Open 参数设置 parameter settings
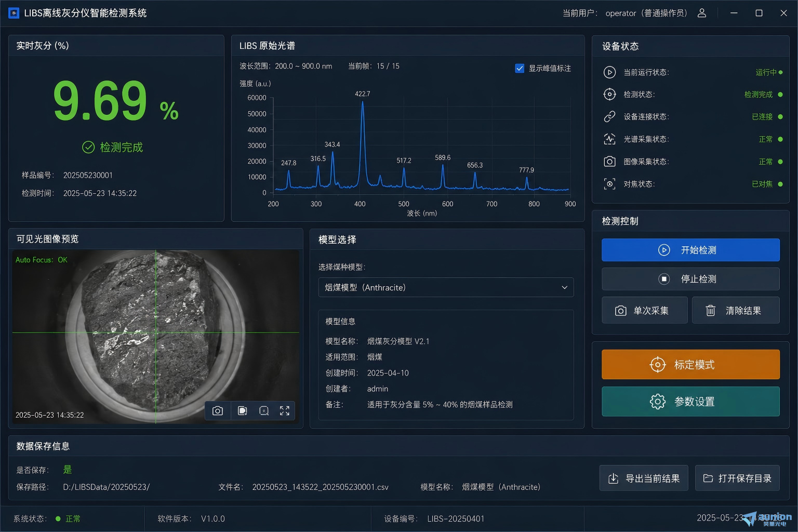 [690, 402]
